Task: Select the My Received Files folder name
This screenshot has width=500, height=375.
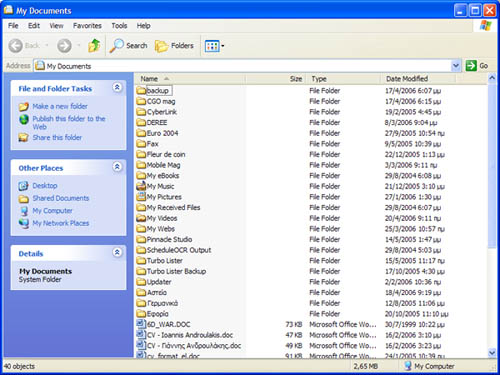Action: (x=174, y=207)
